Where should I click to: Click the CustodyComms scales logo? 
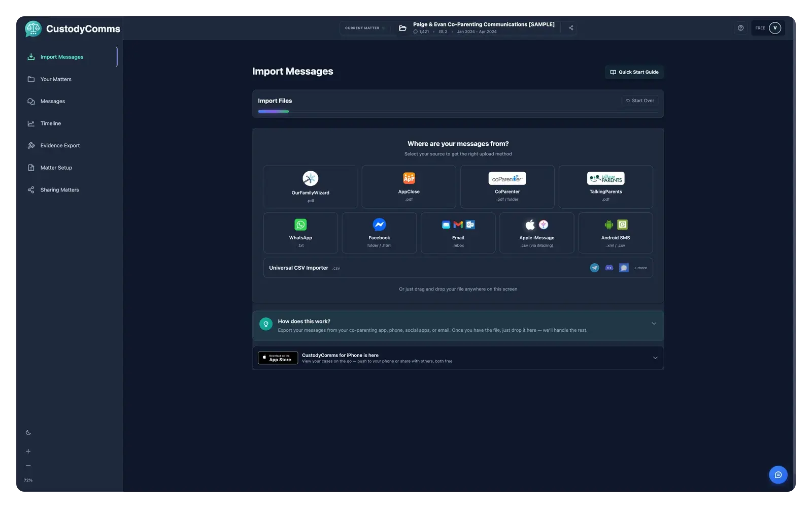pos(33,29)
